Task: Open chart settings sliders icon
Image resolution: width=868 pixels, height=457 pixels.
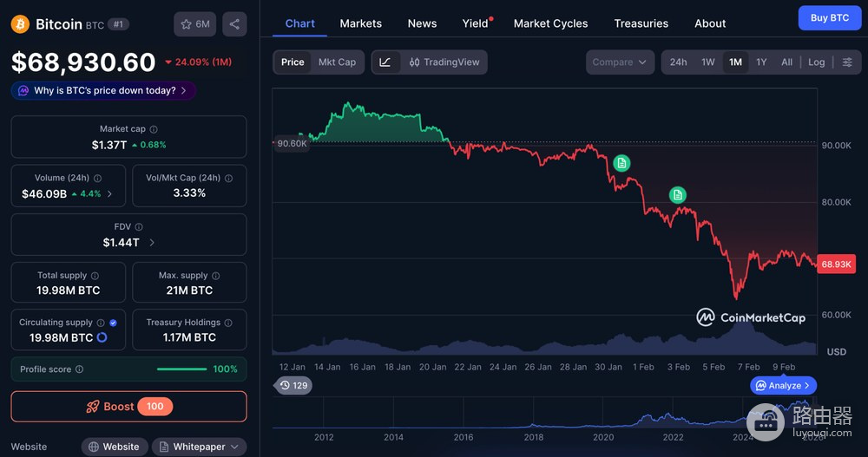Action: [x=847, y=62]
